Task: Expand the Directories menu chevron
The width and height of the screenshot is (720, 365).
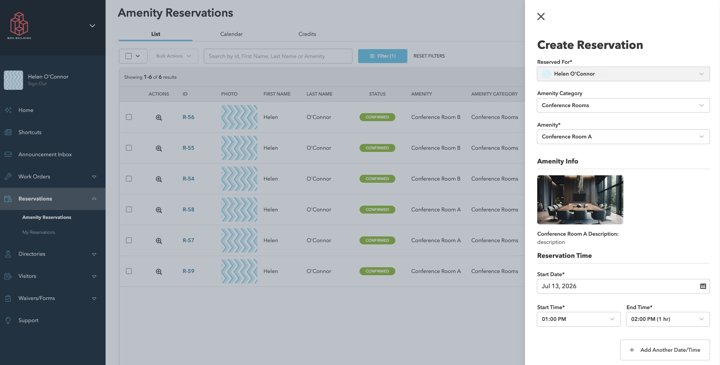Action: point(94,254)
